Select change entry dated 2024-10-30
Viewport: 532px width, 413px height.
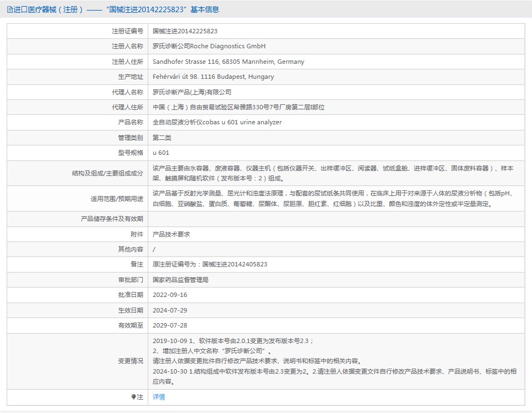(334, 376)
